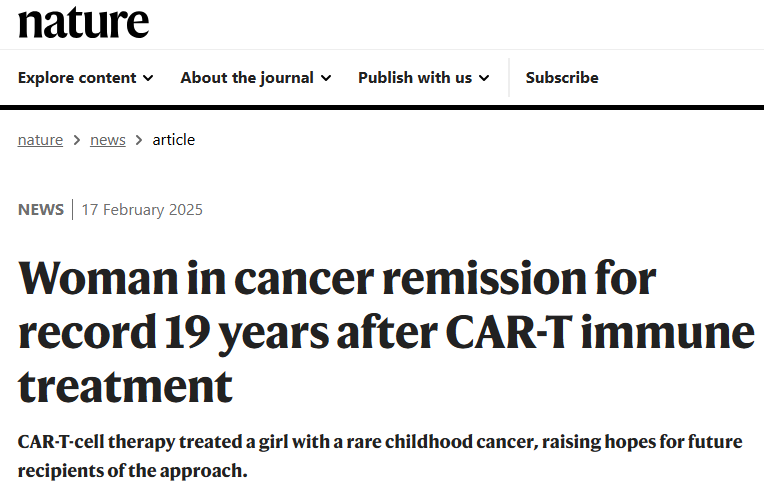
Task: Click the Subscribe link
Action: (562, 78)
